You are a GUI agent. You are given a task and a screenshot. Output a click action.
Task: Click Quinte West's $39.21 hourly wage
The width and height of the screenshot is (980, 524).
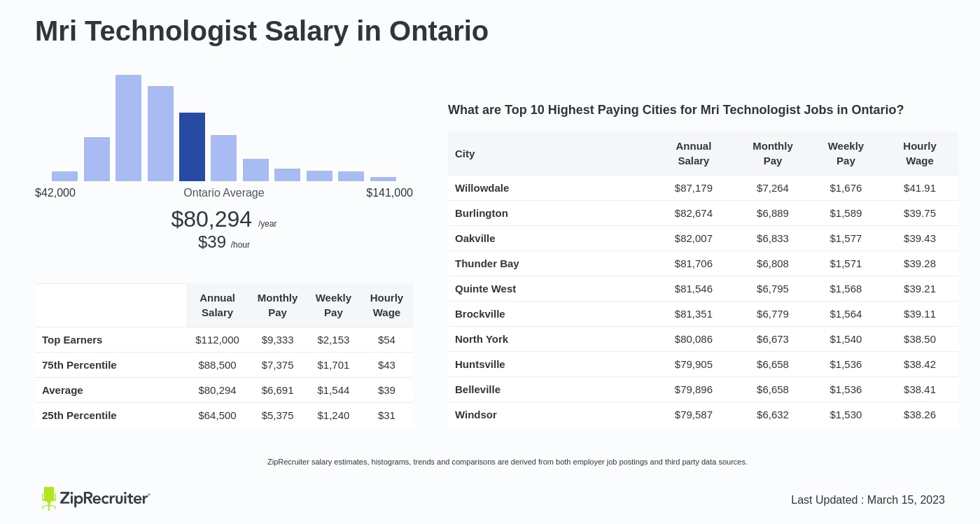[920, 289]
